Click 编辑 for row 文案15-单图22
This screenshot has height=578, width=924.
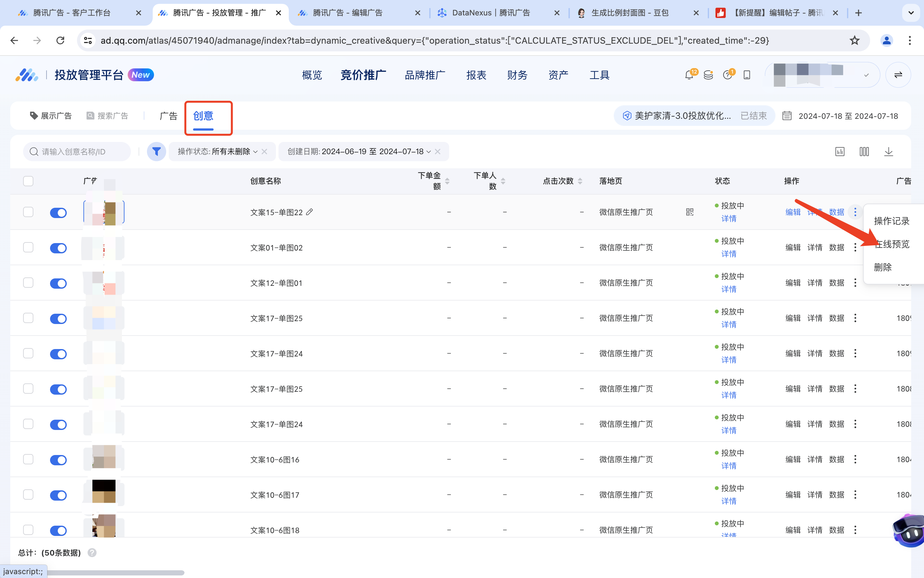click(793, 212)
